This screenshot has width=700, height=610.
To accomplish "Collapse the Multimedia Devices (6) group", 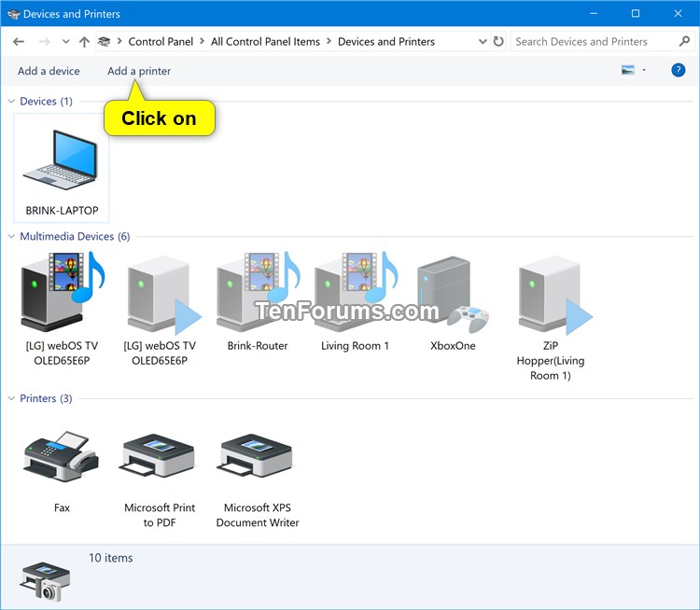I will (x=11, y=237).
